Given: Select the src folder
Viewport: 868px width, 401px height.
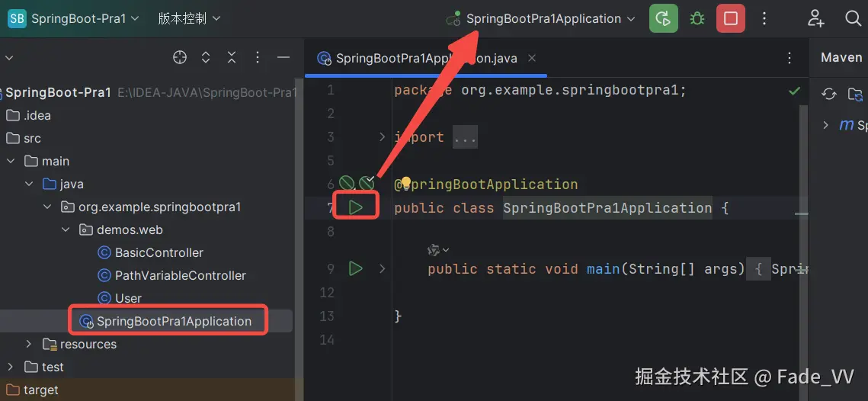Looking at the screenshot, I should [24, 138].
